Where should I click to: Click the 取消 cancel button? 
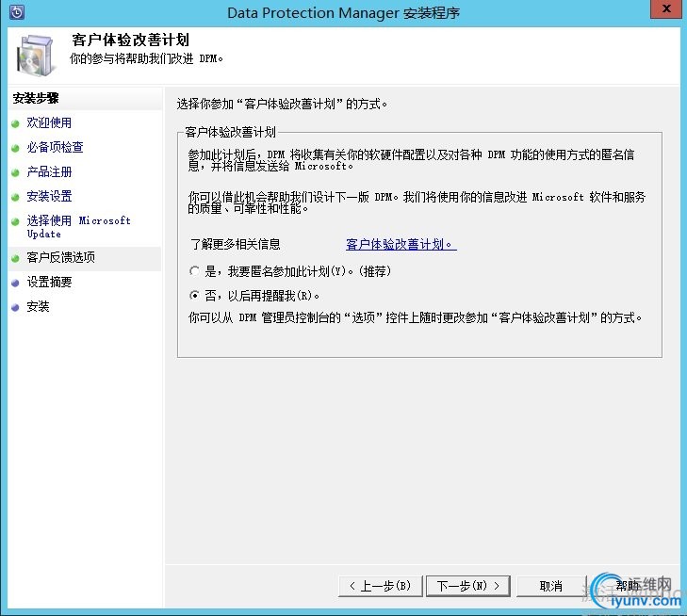550,586
